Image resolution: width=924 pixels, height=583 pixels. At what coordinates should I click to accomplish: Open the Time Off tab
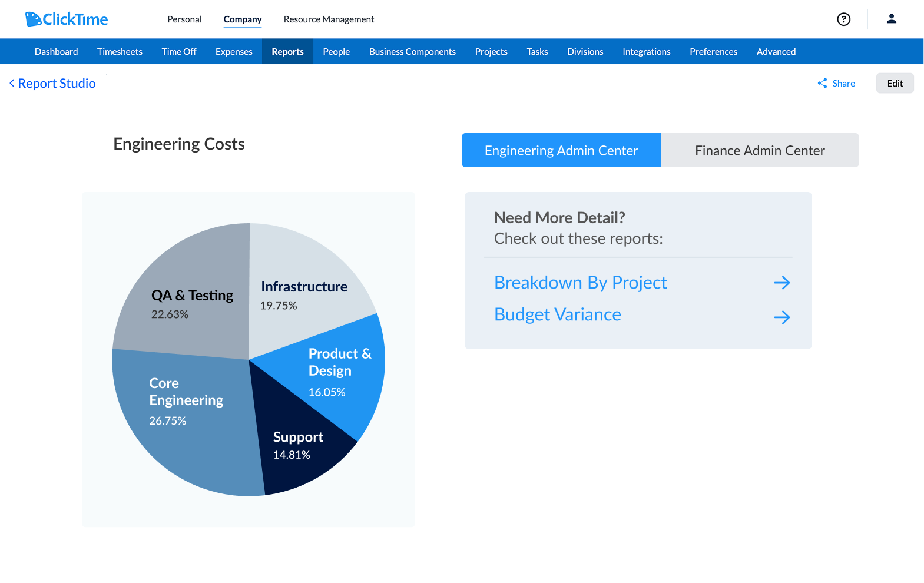179,52
